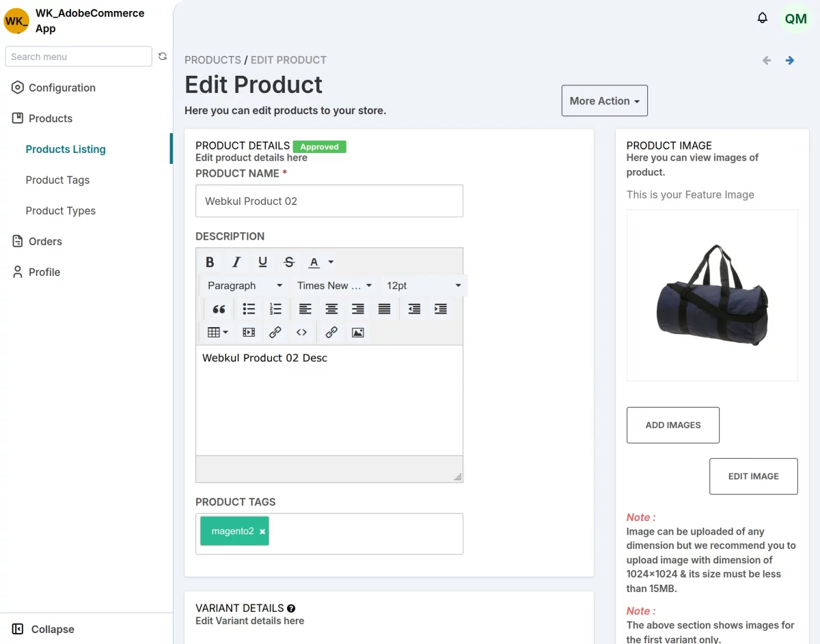
Task: Remove the magento2 product tag
Action: pos(262,531)
